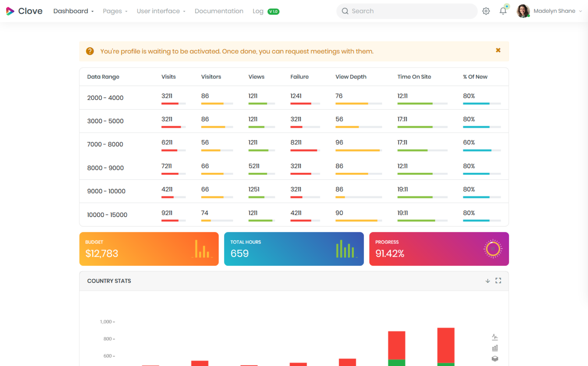Select the 10000 - 15000 row label
Image resolution: width=588 pixels, height=366 pixels.
click(x=107, y=215)
